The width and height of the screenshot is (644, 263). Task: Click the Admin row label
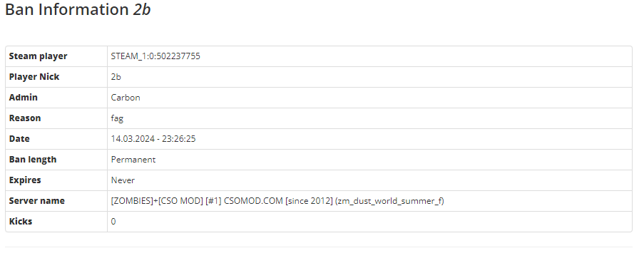pos(24,97)
